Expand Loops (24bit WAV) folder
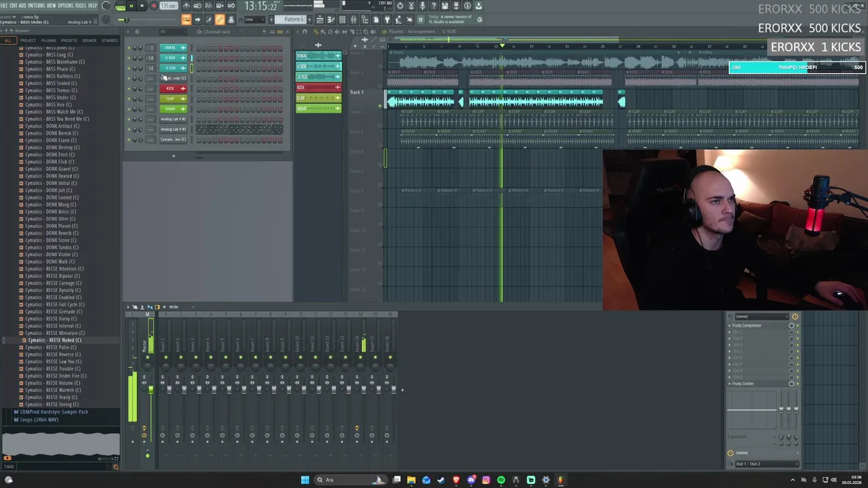The image size is (868, 488). (39, 420)
